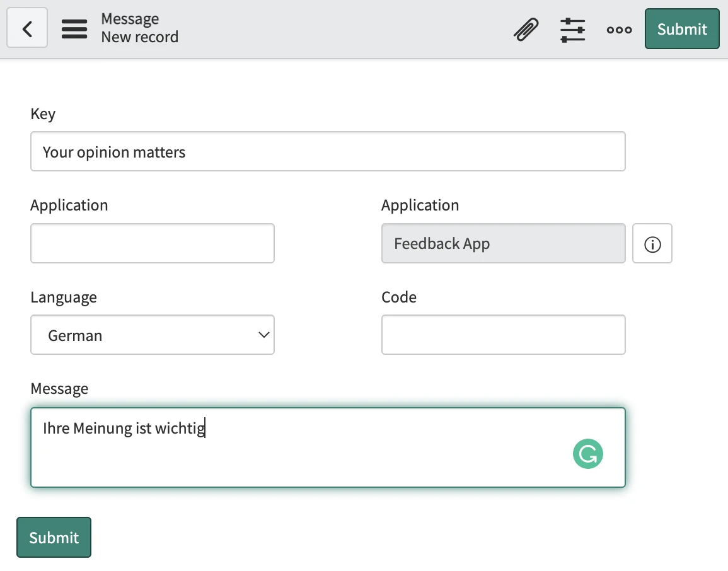Image resolution: width=728 pixels, height=571 pixels.
Task: Focus the empty Code input field
Action: pos(503,335)
